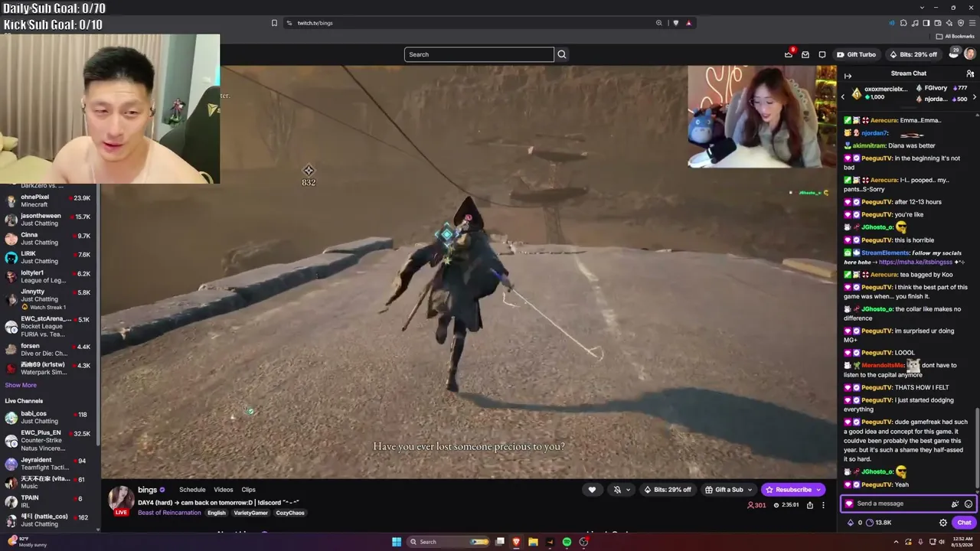Expand the Resubscribe options arrow
This screenshot has height=551, width=980.
(818, 490)
